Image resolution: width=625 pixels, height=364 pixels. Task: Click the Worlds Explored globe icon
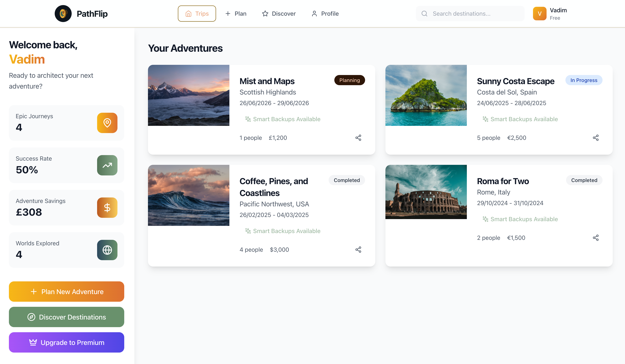tap(107, 250)
